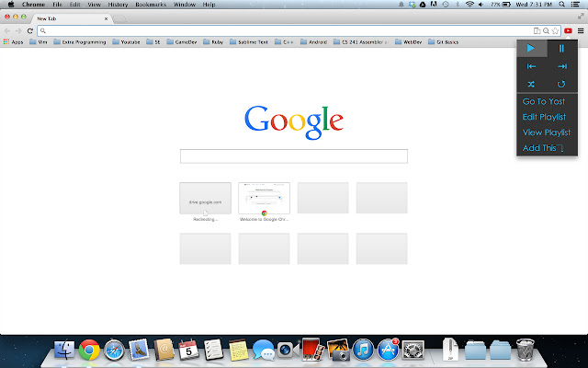Click the play button in extension popup
This screenshot has height=368, width=588.
click(532, 49)
